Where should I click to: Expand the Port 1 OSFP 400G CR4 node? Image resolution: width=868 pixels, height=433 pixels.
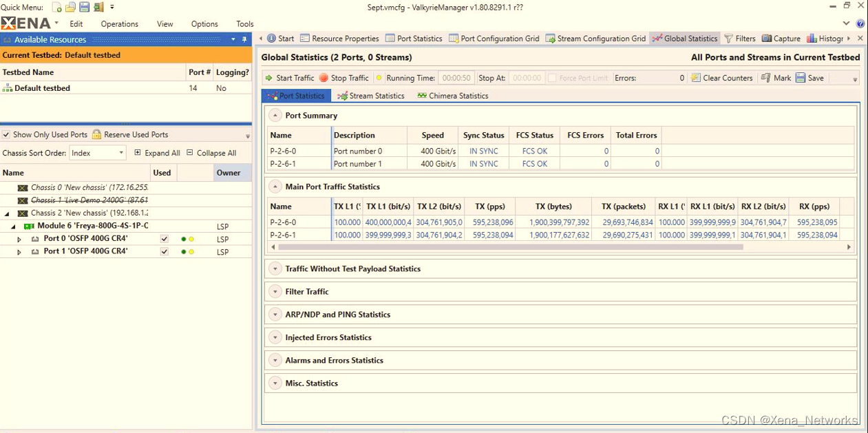[19, 252]
